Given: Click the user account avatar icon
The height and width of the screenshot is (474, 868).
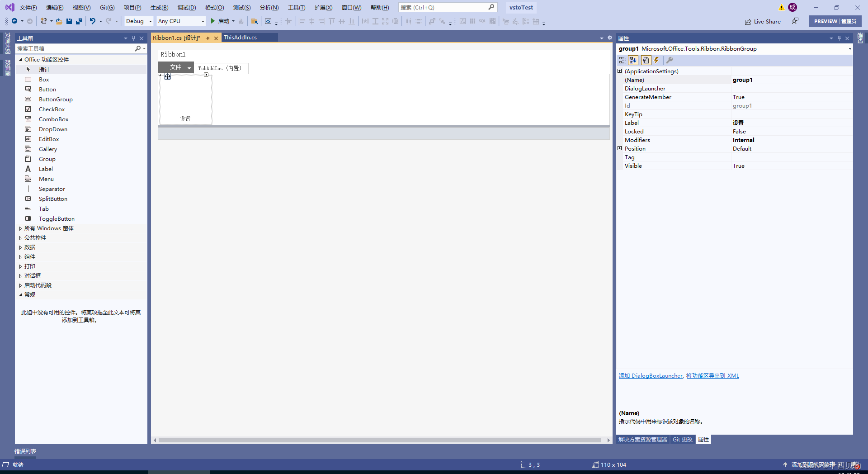Looking at the screenshot, I should coord(793,7).
